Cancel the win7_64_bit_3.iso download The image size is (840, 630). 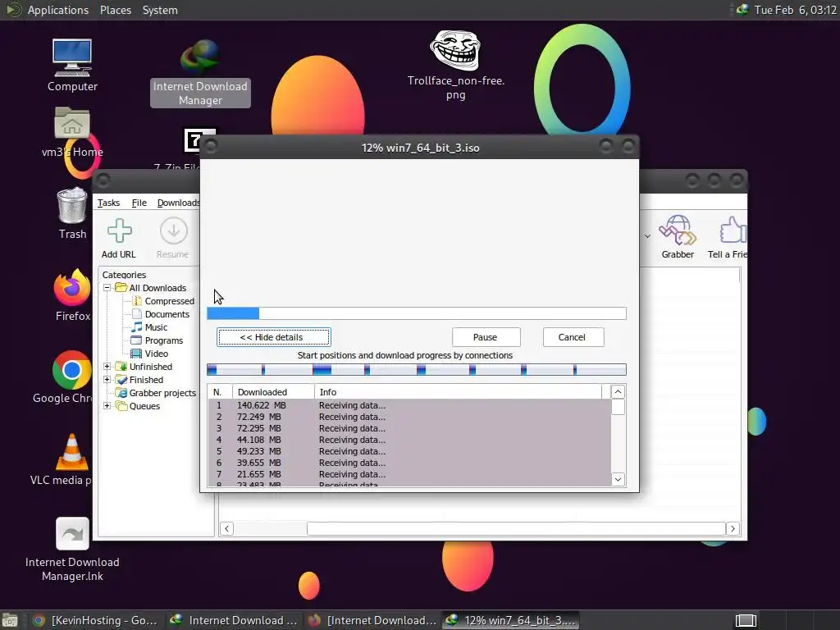tap(573, 337)
